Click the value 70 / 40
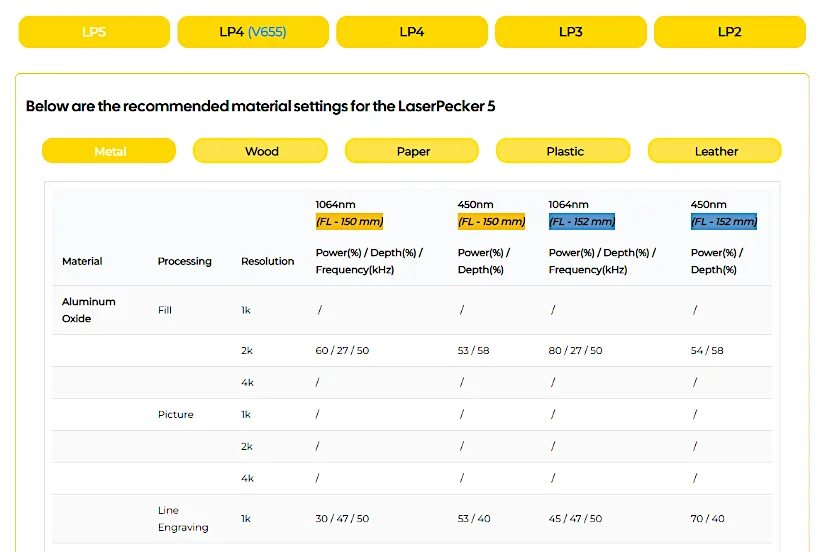This screenshot has height=552, width=825. tap(708, 519)
